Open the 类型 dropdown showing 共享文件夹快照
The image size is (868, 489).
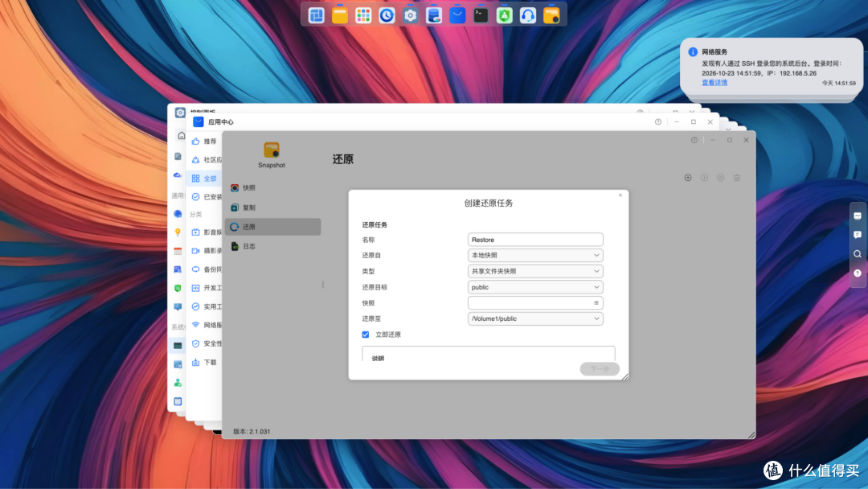pyautogui.click(x=535, y=271)
